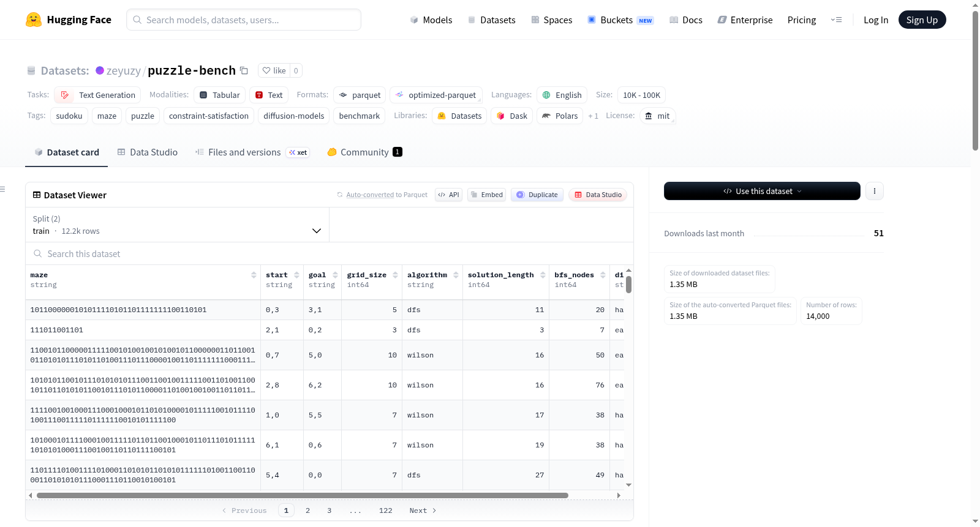Sort the grid_size column
The width and height of the screenshot is (980, 527).
coord(395,275)
